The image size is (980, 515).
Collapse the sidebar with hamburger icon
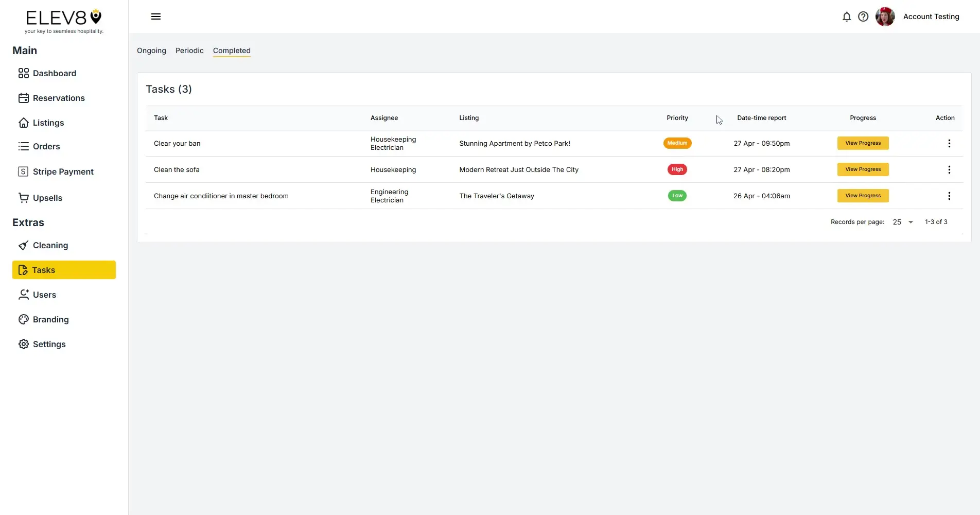pyautogui.click(x=155, y=16)
